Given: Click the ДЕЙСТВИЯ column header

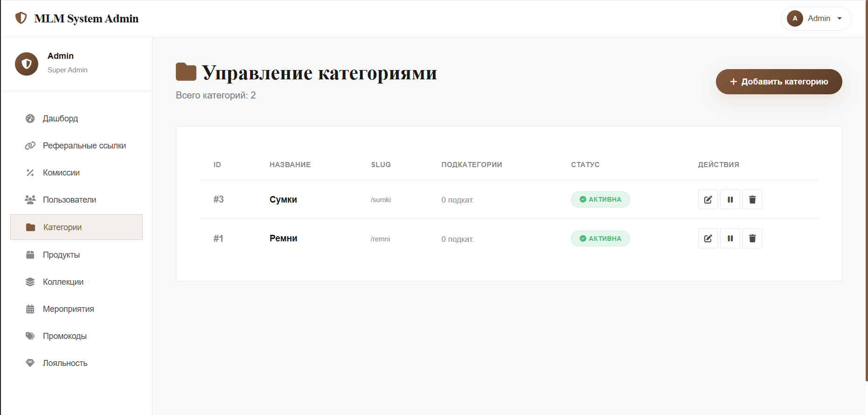Looking at the screenshot, I should point(718,165).
